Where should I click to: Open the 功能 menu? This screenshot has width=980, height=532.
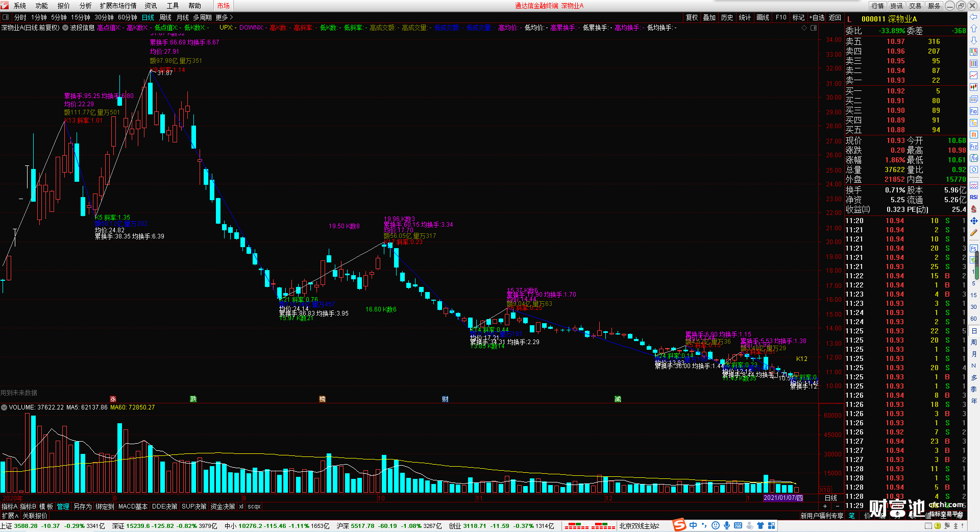42,6
